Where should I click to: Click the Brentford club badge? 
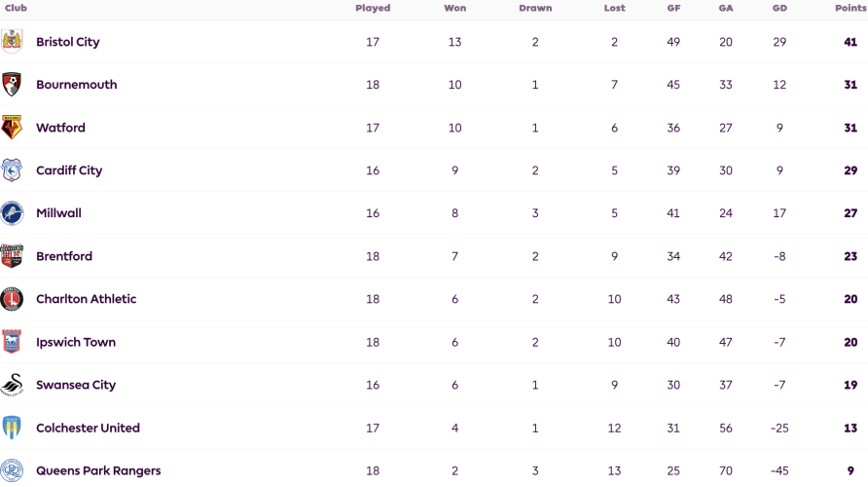12,256
